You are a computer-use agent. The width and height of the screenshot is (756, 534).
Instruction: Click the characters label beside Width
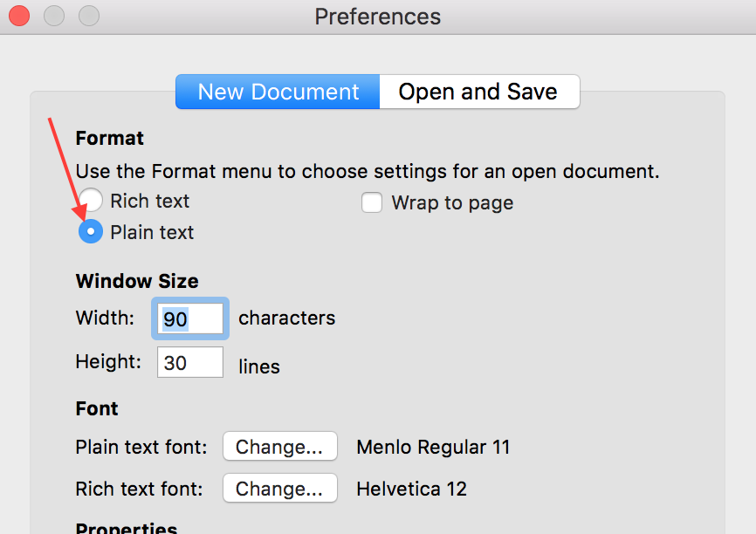[x=286, y=318]
